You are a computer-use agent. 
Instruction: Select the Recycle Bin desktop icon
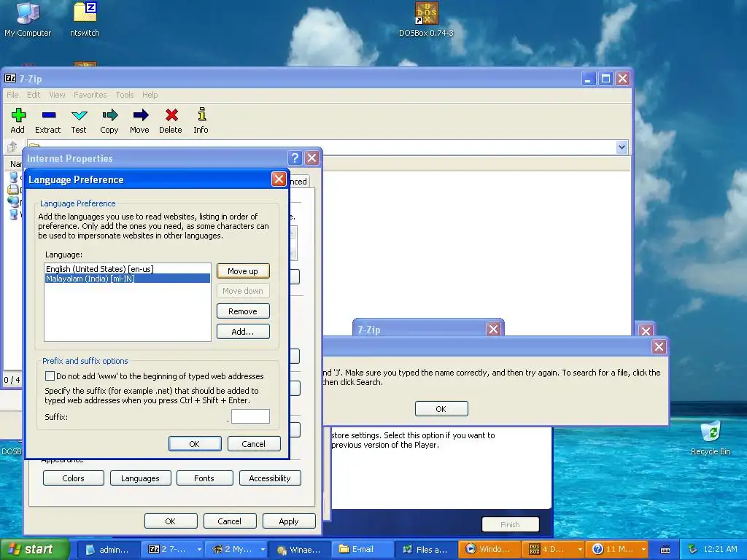click(x=711, y=438)
